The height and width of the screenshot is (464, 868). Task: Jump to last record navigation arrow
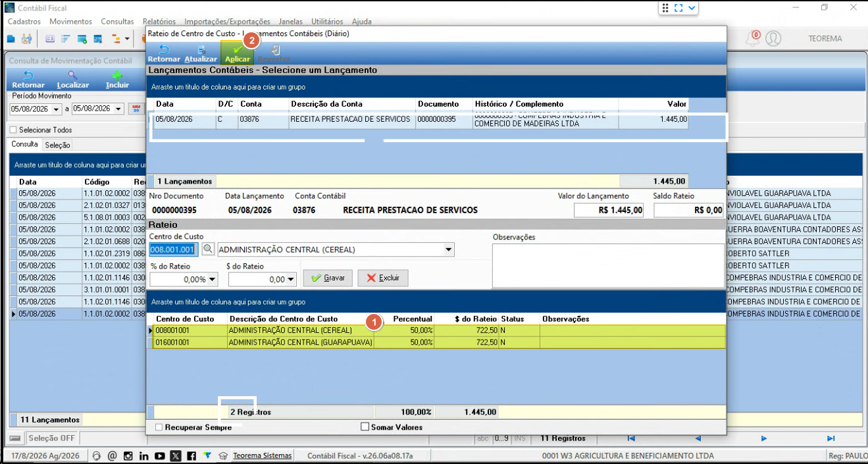(831, 438)
